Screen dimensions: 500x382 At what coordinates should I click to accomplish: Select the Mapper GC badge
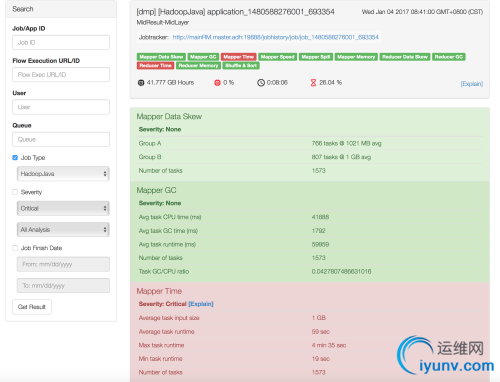[203, 57]
